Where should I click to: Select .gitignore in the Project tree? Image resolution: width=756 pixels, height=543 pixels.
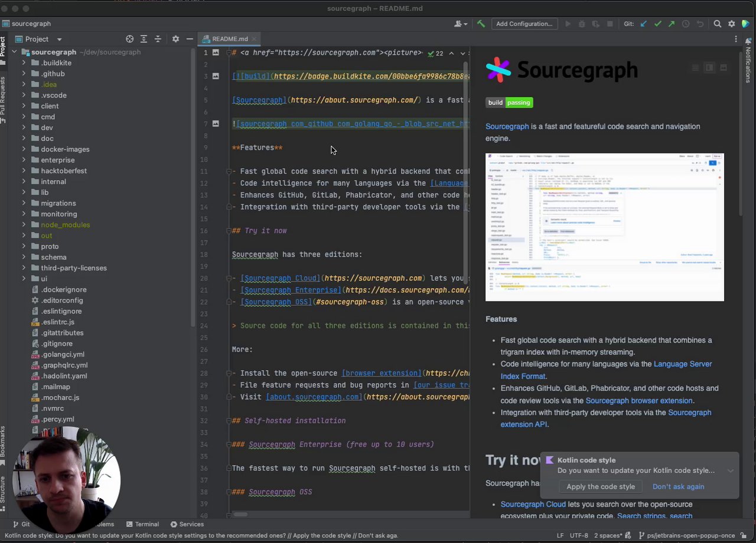pyautogui.click(x=57, y=344)
